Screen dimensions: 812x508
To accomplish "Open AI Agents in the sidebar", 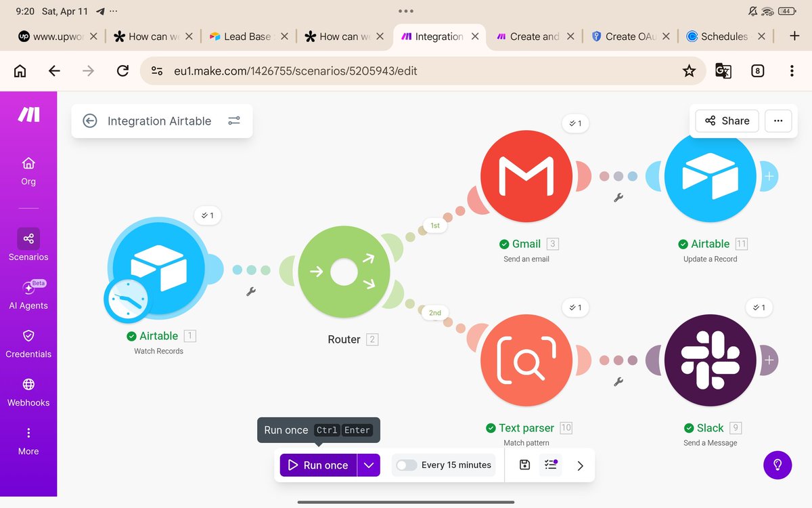I will 28,295.
